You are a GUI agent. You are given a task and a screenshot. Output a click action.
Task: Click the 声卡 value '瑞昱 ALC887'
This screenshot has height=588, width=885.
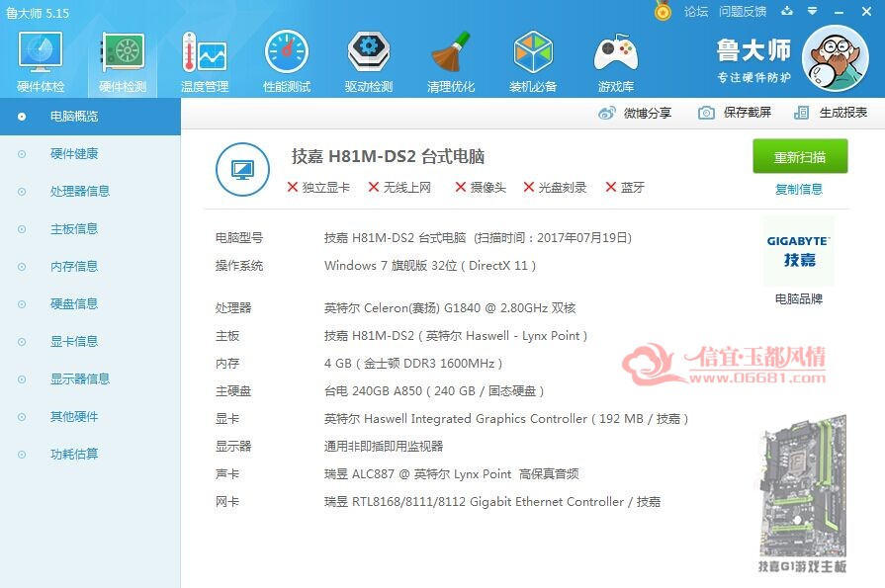coord(452,474)
